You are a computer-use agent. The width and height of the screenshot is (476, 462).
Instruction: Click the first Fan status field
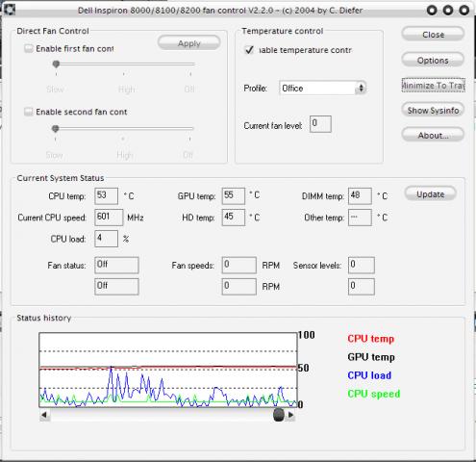[x=116, y=265]
